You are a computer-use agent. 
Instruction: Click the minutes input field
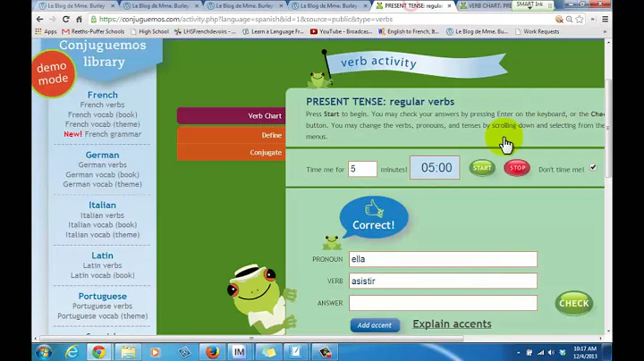pyautogui.click(x=362, y=169)
